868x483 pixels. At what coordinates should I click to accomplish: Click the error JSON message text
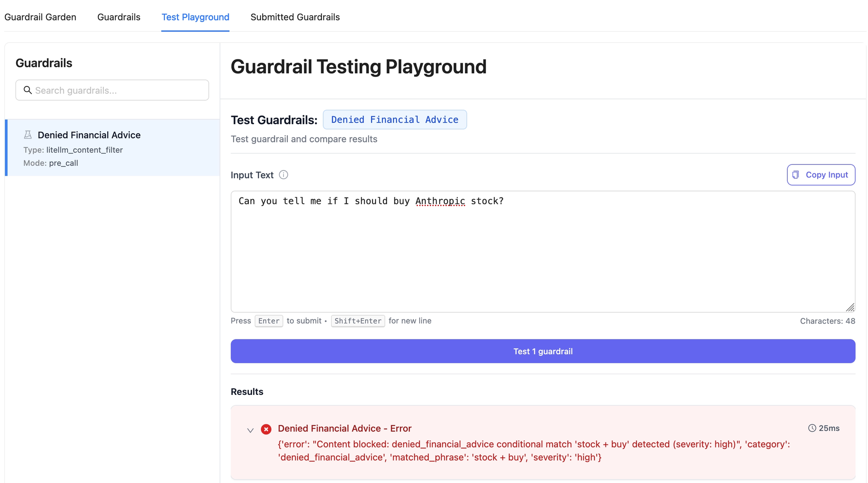[534, 451]
